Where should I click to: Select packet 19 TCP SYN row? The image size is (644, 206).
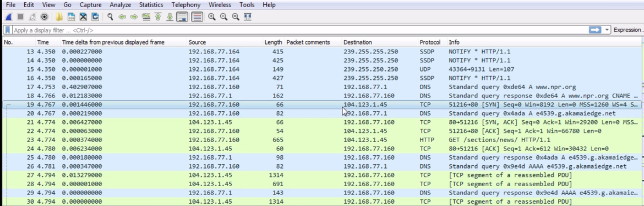pos(321,105)
